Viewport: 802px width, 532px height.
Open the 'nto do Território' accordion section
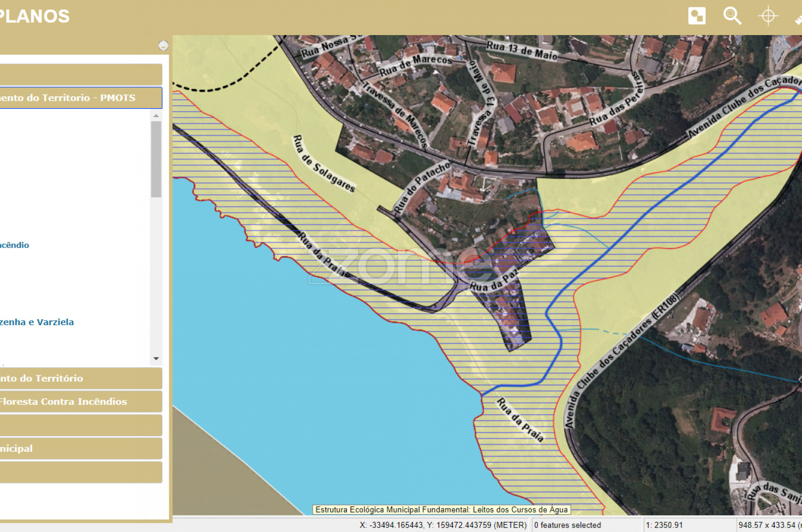[80, 379]
